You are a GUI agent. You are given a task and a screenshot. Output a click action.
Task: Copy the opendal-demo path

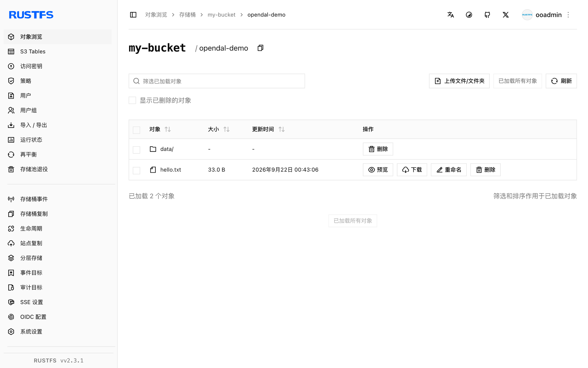260,48
